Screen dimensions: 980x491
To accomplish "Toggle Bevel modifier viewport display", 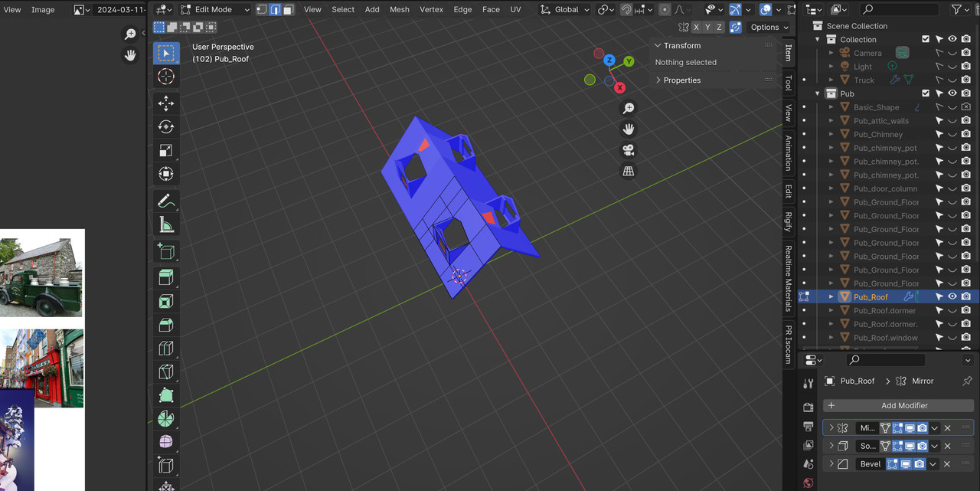I will 906,464.
